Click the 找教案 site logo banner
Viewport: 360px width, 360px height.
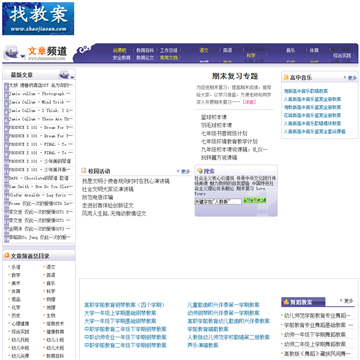click(x=38, y=18)
